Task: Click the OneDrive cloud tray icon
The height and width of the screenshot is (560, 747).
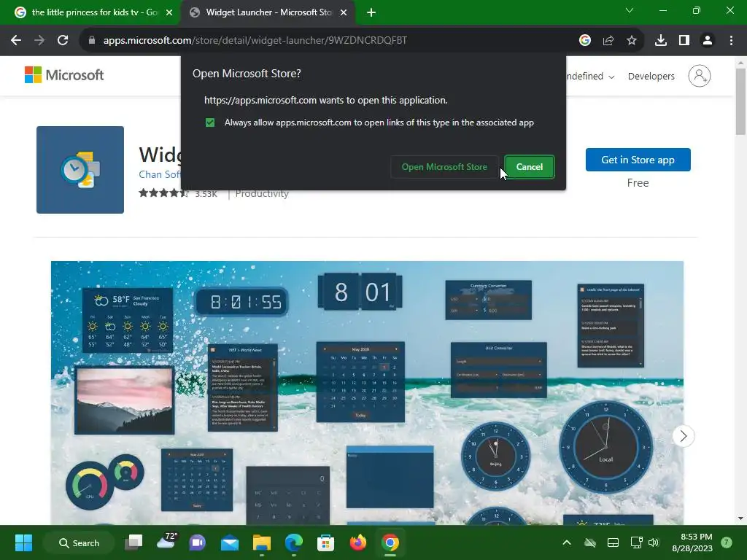Action: click(x=589, y=542)
